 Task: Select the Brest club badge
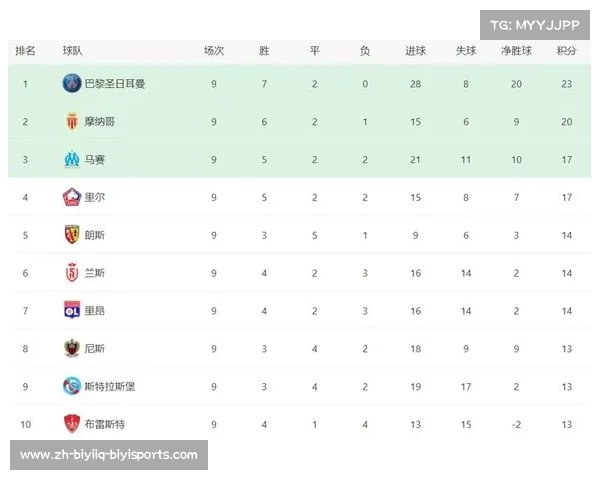click(x=72, y=424)
